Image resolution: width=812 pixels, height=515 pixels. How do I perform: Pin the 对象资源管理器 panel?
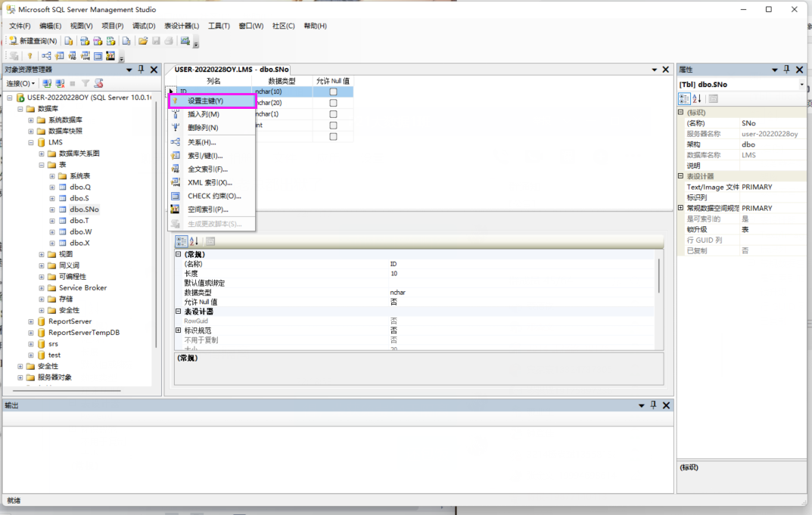tap(142, 70)
